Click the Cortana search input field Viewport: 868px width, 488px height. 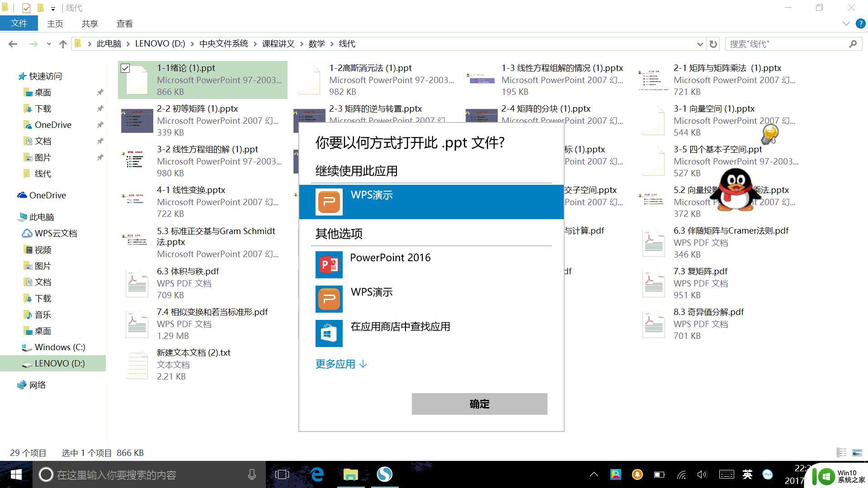[x=149, y=474]
